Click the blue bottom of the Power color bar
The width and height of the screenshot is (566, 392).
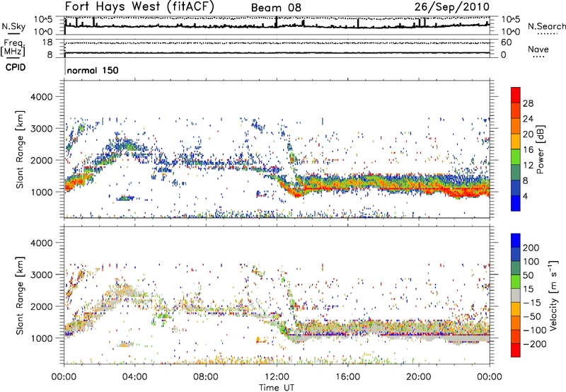(x=516, y=203)
